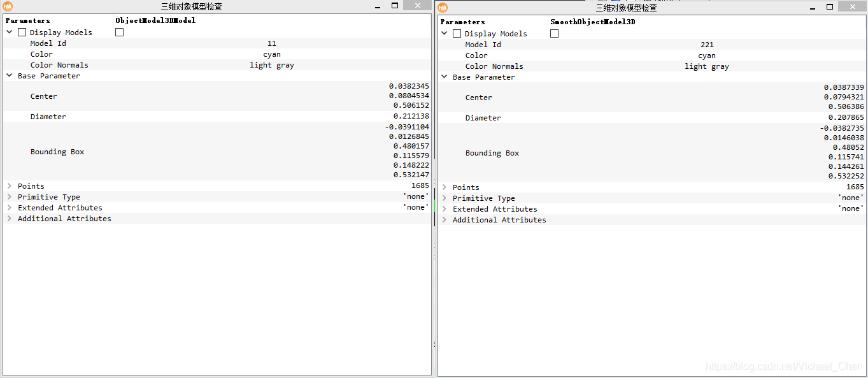Screen dimensions: 868x378
Task: Expand Primitive Type row in left window
Action: pos(10,196)
